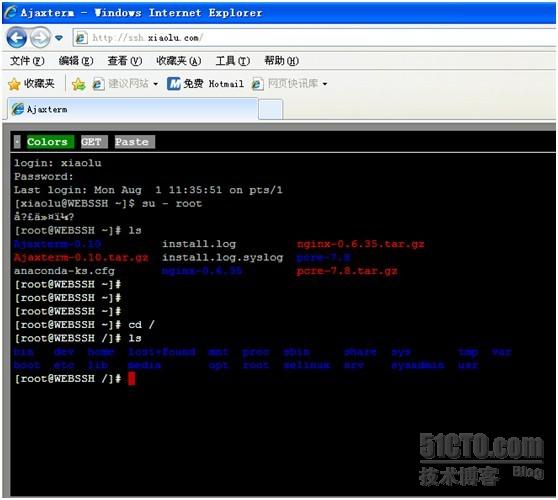Click the Password: prompt line
Viewport: 558px width, 500px height.
coord(44,177)
